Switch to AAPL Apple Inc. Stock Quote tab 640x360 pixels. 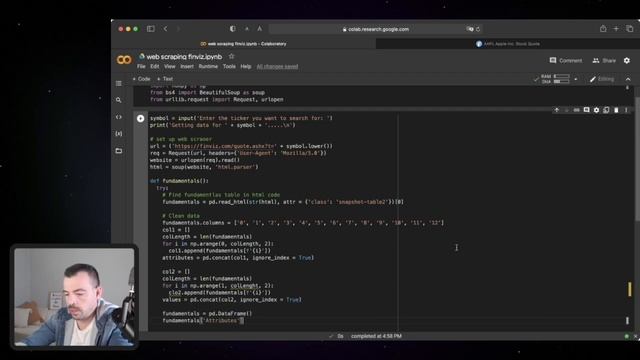[x=508, y=44]
